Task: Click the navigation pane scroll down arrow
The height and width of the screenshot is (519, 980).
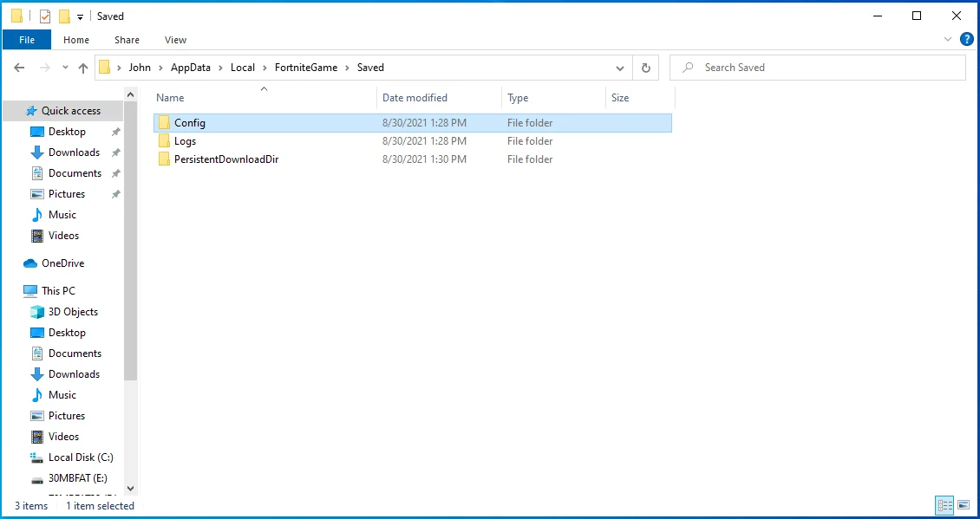Action: [x=131, y=489]
